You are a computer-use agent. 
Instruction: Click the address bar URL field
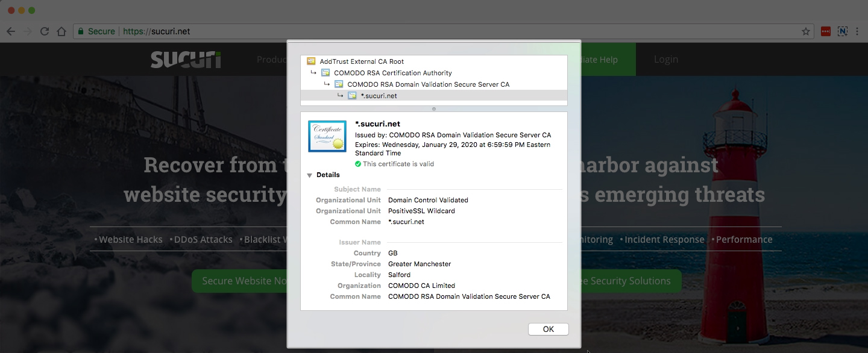tap(422, 31)
